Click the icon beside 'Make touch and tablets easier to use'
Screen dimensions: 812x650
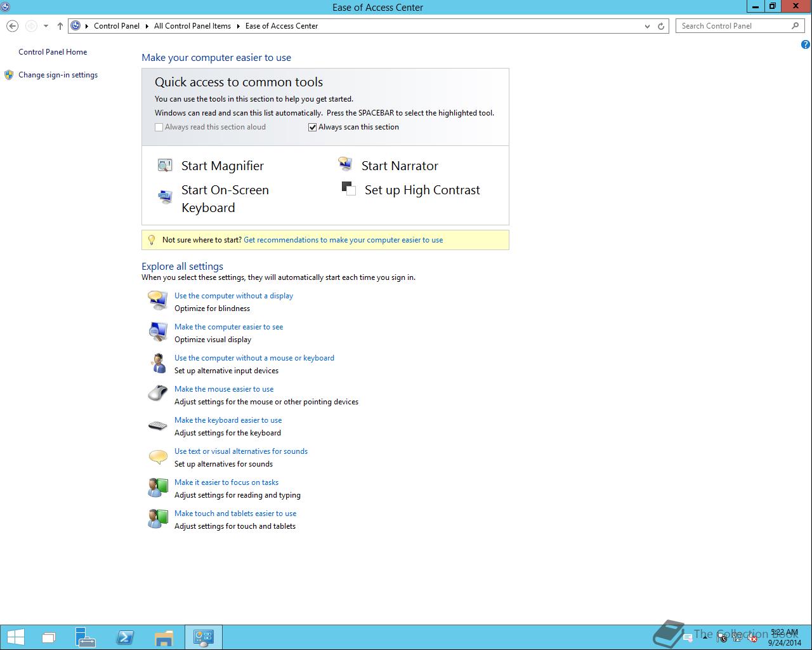pyautogui.click(x=158, y=519)
